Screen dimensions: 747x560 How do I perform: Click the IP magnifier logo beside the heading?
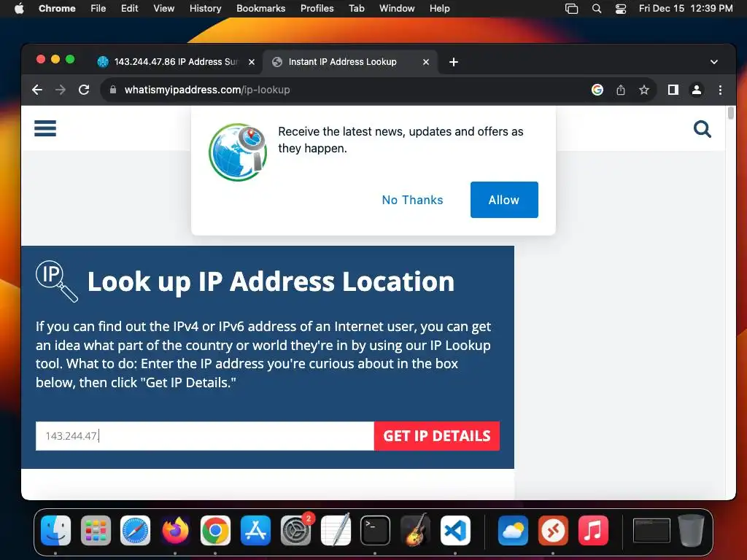click(x=56, y=281)
